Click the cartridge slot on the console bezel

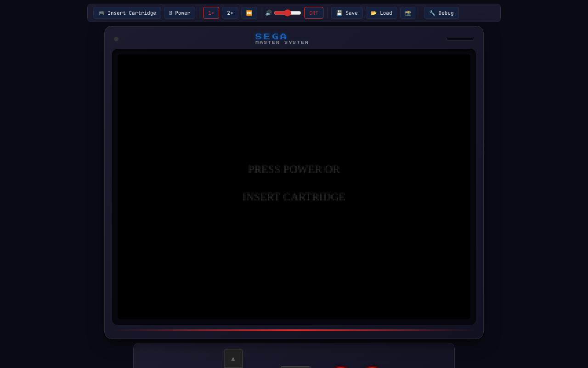pyautogui.click(x=460, y=39)
